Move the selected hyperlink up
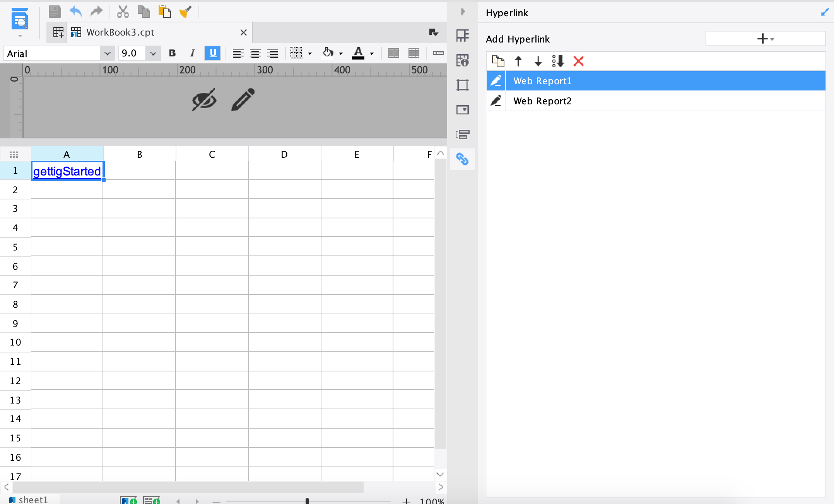Viewport: 834px width, 504px height. coord(518,61)
